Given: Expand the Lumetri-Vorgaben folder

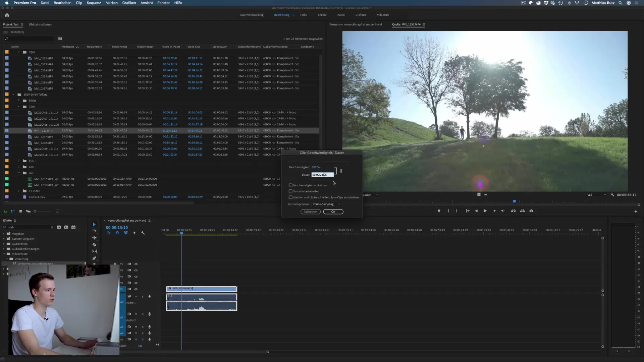Looking at the screenshot, I should click(x=4, y=239).
